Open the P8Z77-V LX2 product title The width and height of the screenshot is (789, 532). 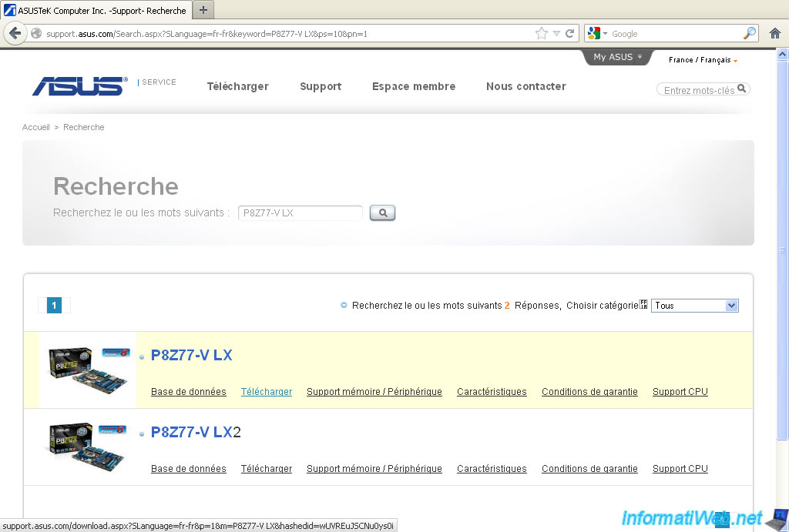[x=196, y=432]
